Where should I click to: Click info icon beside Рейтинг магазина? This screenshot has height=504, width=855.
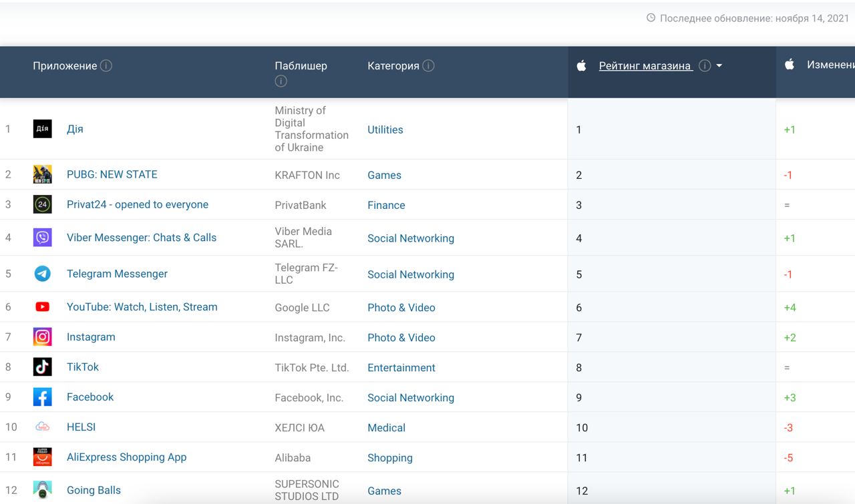click(704, 65)
